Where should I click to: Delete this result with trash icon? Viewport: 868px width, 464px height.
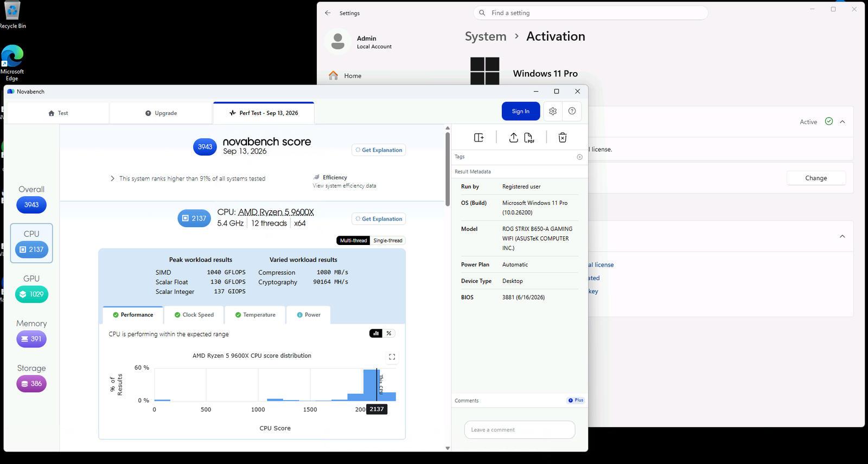[563, 138]
